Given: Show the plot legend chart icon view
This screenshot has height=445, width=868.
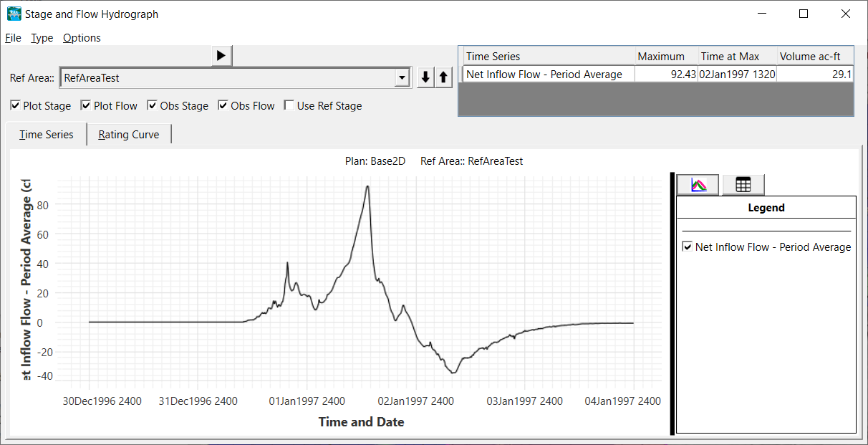Looking at the screenshot, I should (699, 185).
